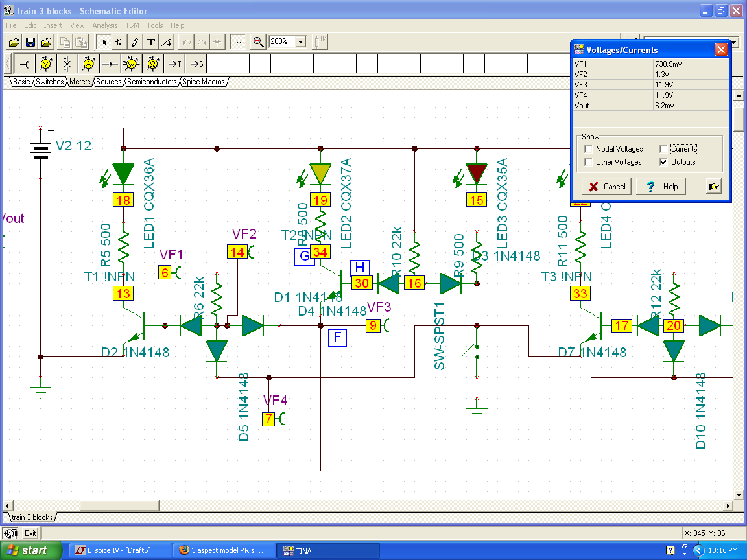Pick the arrow T component
Viewport: 747px width, 560px height.
(174, 64)
